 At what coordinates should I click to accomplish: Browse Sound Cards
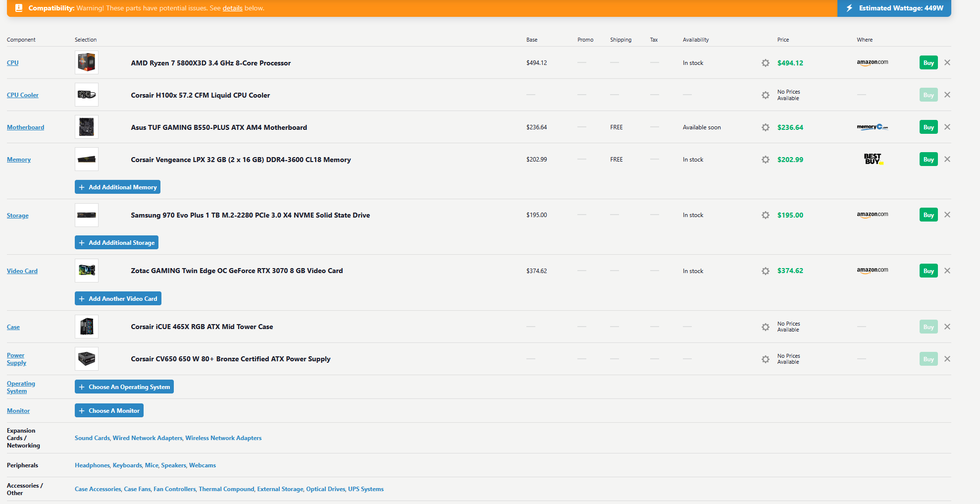coord(92,438)
